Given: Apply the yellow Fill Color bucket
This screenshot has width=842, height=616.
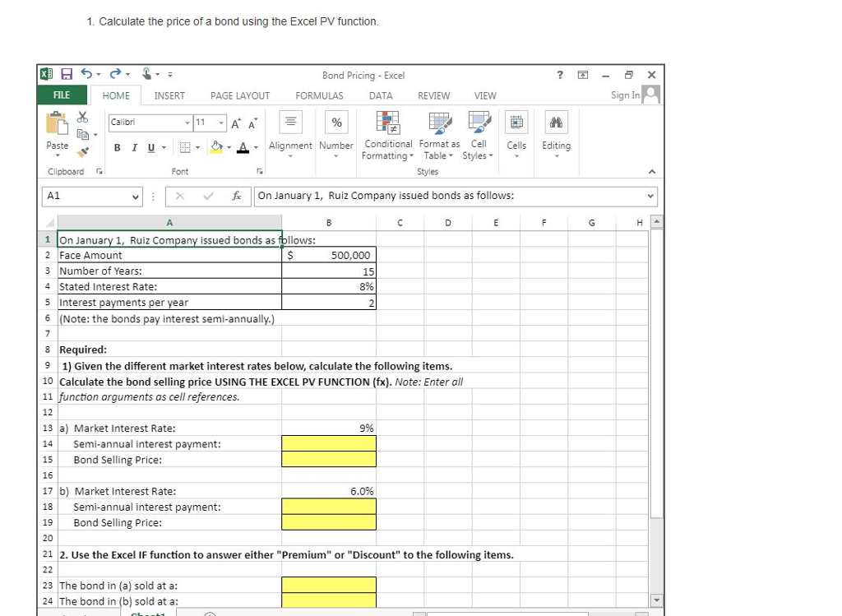Looking at the screenshot, I should click(x=216, y=147).
